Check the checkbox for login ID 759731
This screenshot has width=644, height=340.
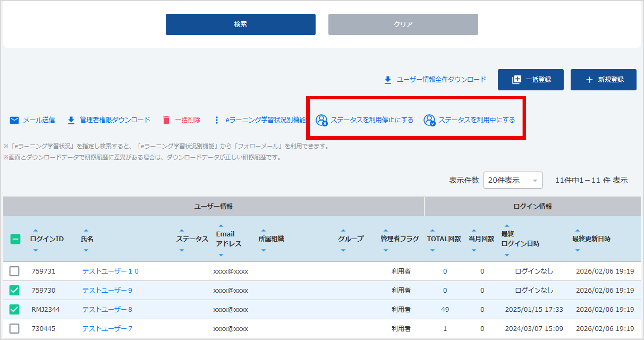click(x=14, y=271)
